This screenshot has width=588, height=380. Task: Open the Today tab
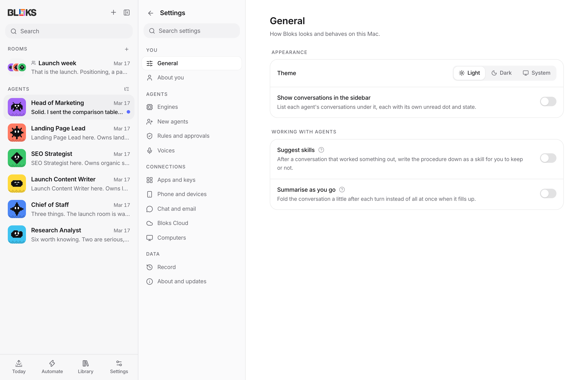pyautogui.click(x=19, y=367)
